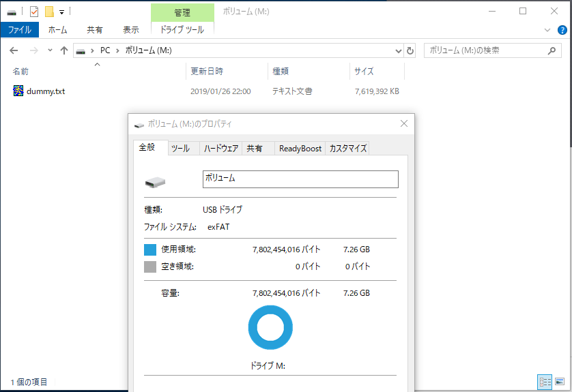This screenshot has width=572, height=392.
Task: Click the 1 個の項目 status text
Action: click(x=29, y=382)
